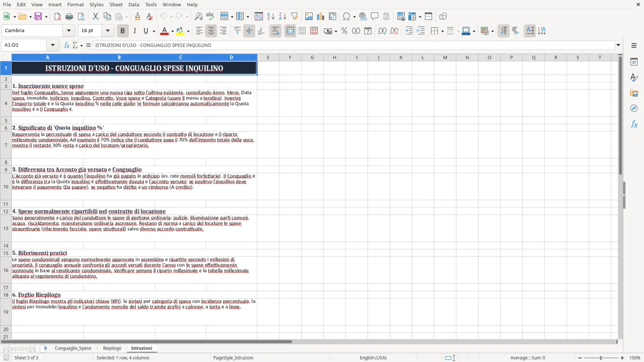Viewport: 644px width, 362px height.
Task: Click the zoom slider
Action: tap(601, 358)
